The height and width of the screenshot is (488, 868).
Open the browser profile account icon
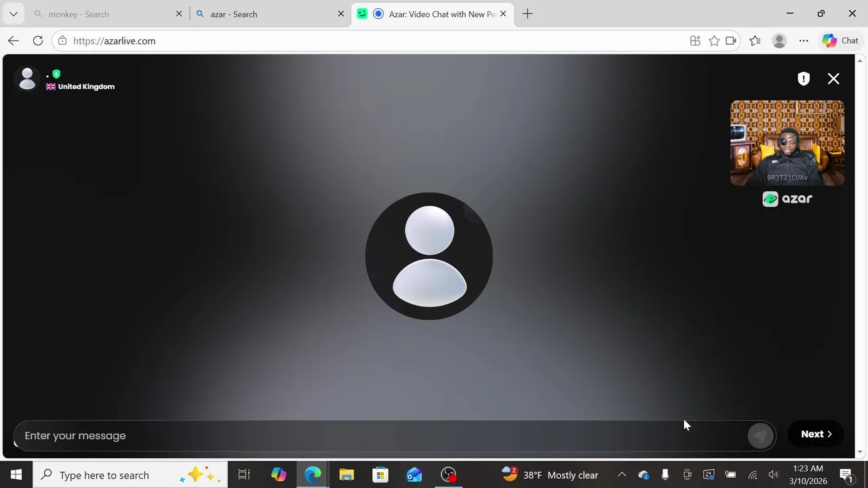coord(779,41)
